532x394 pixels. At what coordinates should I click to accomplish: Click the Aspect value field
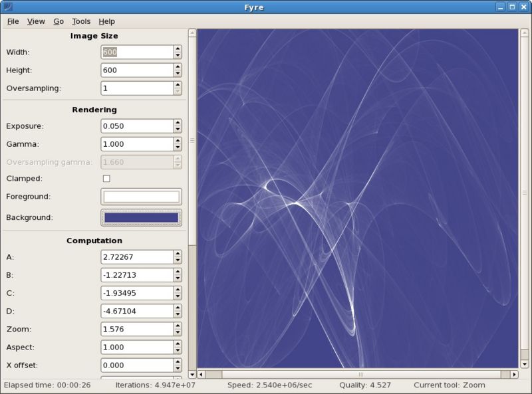click(x=137, y=347)
